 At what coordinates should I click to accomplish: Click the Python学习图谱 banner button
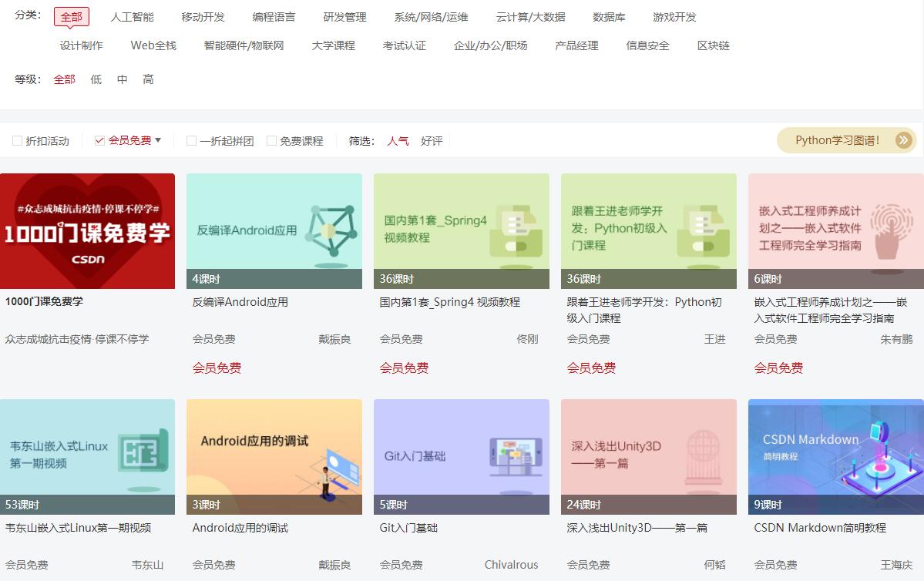click(837, 140)
